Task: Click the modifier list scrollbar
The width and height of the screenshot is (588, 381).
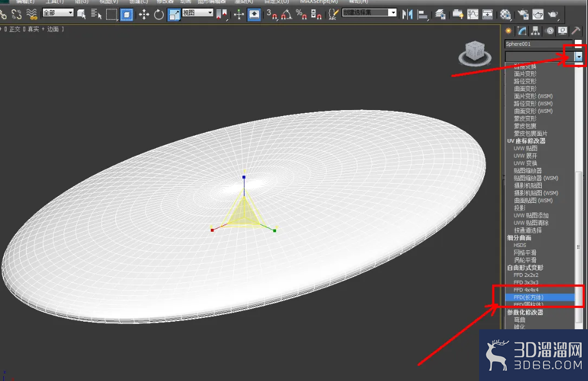Action: click(x=579, y=247)
